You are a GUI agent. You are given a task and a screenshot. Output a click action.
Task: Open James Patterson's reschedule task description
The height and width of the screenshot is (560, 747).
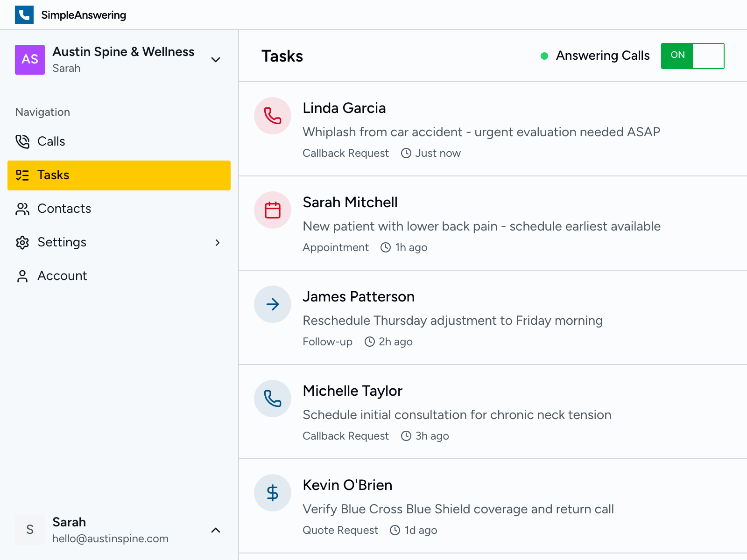click(452, 321)
